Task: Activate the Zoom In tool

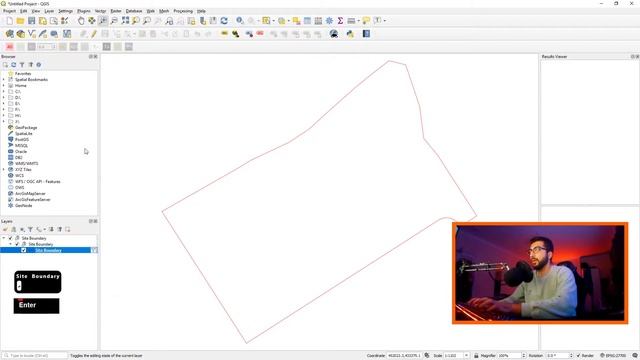Action: click(103, 21)
